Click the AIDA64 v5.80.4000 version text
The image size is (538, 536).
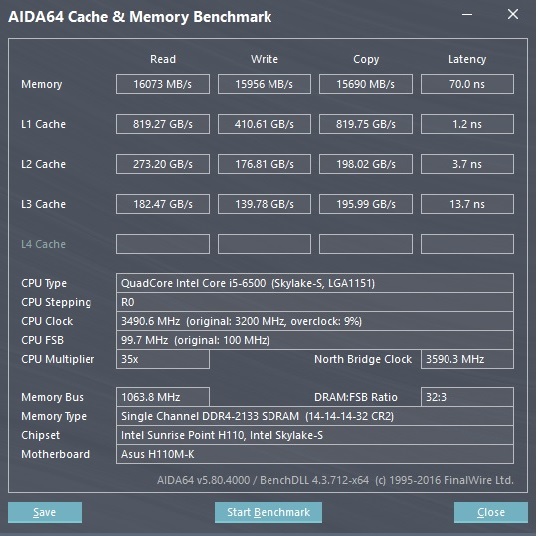(335, 480)
